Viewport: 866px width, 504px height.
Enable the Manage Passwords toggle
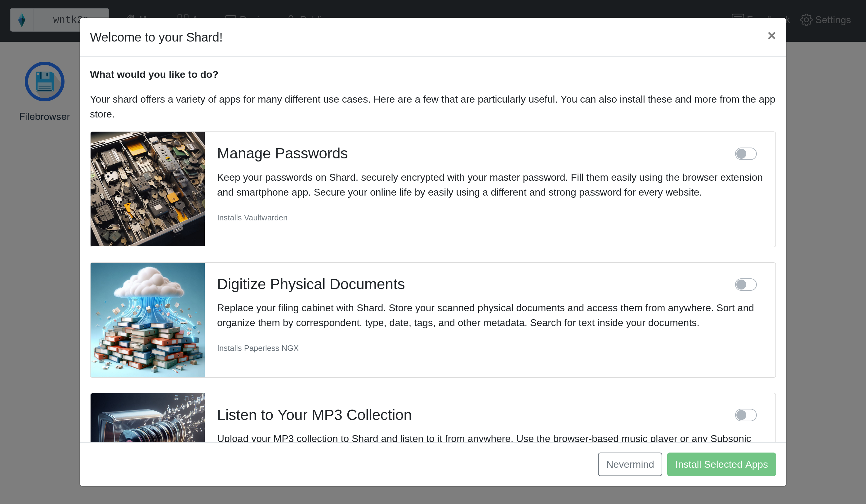[745, 154]
